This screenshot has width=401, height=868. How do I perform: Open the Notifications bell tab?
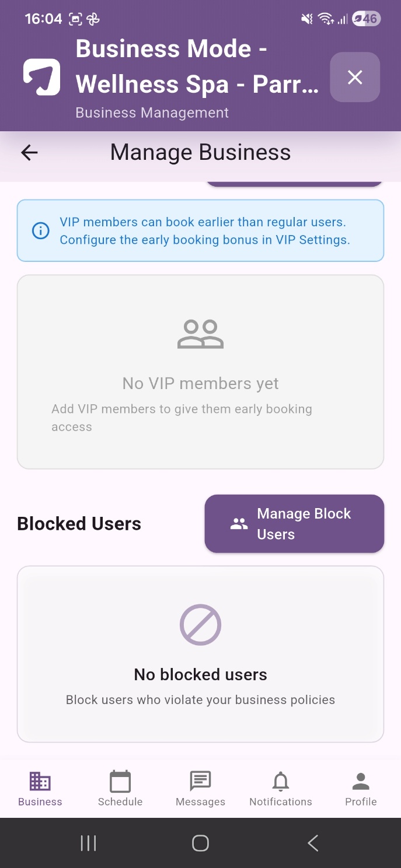point(281,789)
